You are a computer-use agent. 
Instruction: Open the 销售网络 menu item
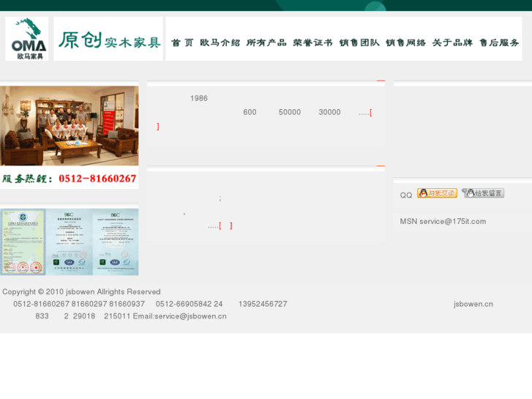(x=406, y=42)
